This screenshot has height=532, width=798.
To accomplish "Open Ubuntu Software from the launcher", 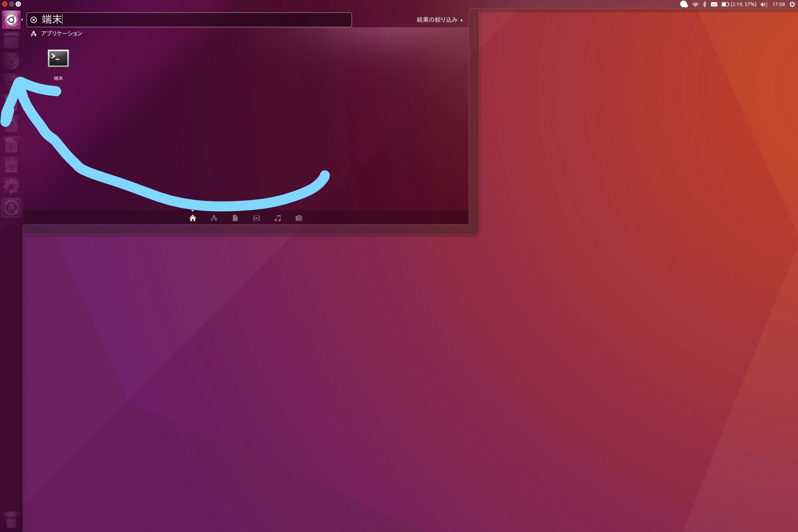I will coord(11,165).
